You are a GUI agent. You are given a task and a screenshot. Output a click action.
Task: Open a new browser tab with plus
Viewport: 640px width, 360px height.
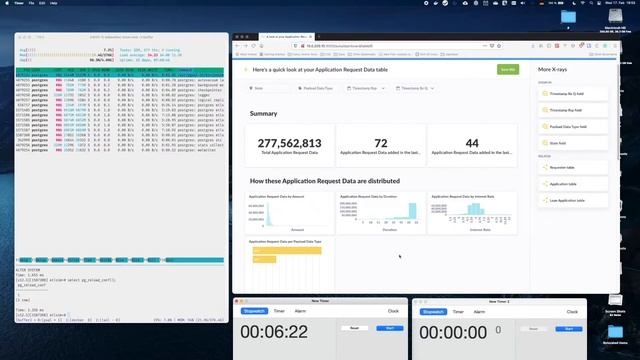319,37
